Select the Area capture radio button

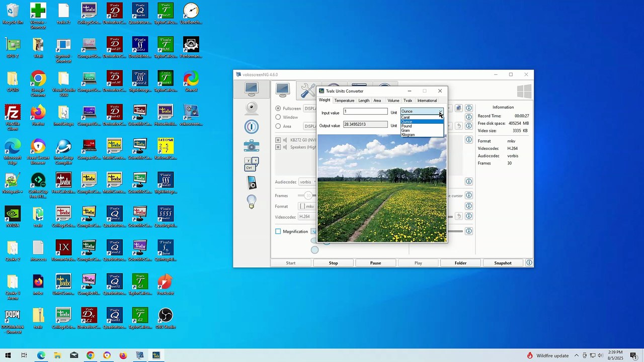278,126
